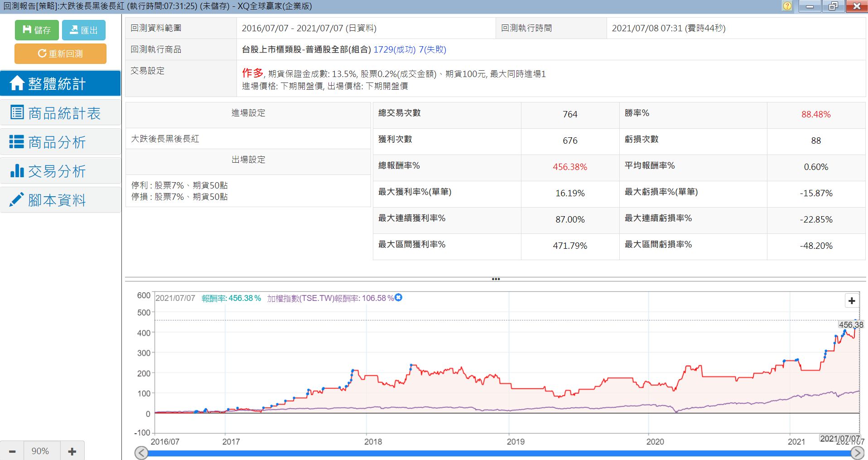This screenshot has height=460, width=868.
Task: Rerun backtest with 重新回測 button
Action: (60, 53)
